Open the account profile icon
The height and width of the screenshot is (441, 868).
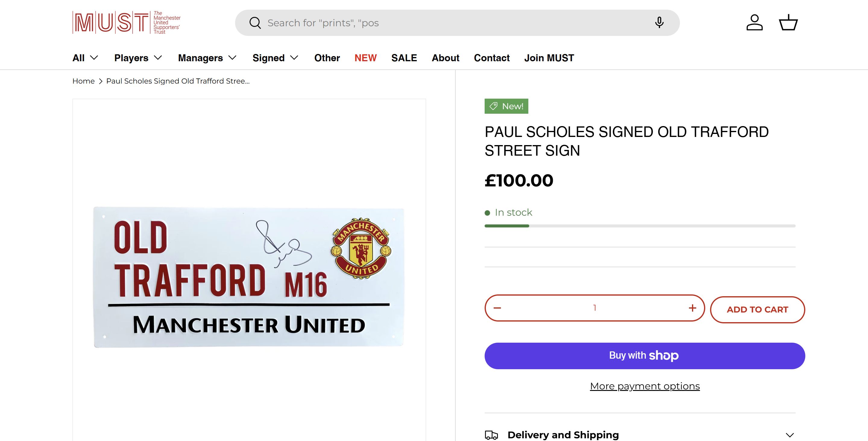click(754, 23)
